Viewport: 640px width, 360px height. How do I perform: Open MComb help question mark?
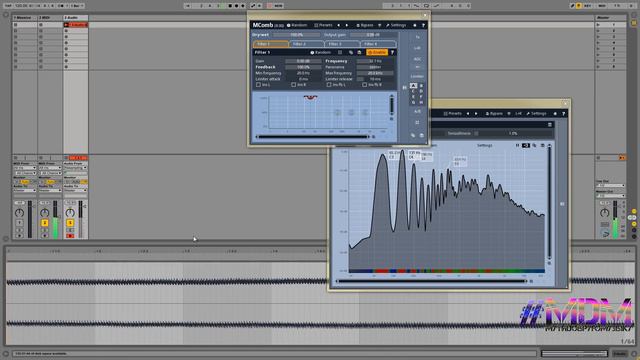coord(423,25)
